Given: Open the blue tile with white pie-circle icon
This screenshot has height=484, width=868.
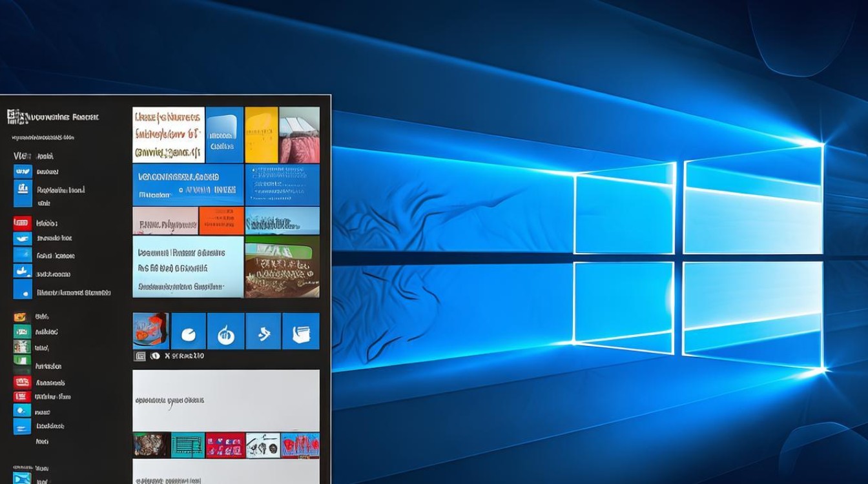Looking at the screenshot, I should click(189, 331).
